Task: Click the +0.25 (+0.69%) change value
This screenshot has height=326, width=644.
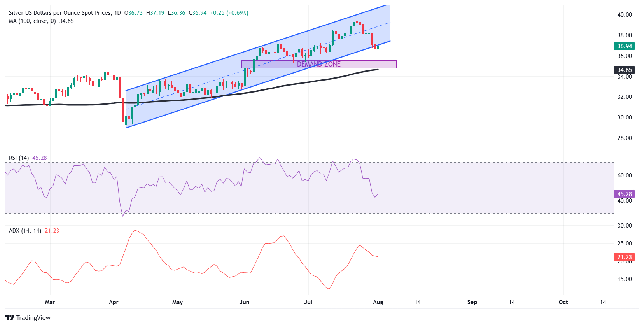Action: (x=229, y=13)
